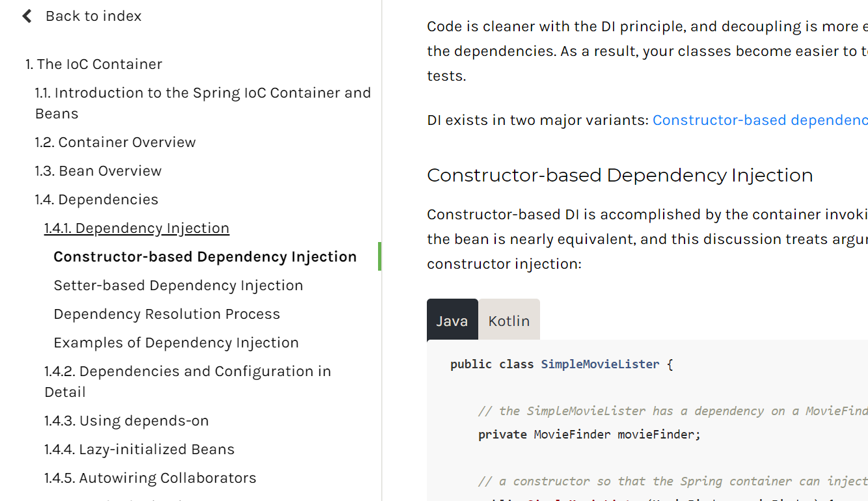Click the private MovieFinder movieFinder code line
This screenshot has width=868, height=501.
pos(590,435)
